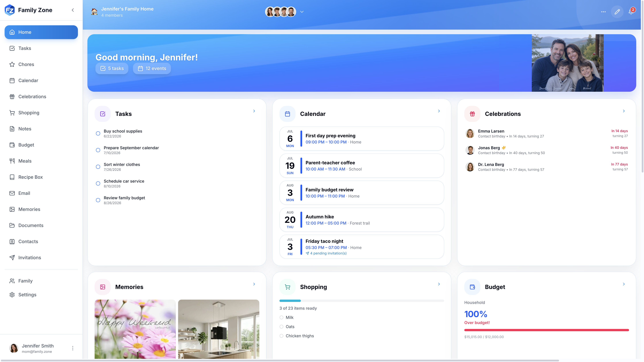Click Jennifer Smith's profile avatar

point(14,348)
